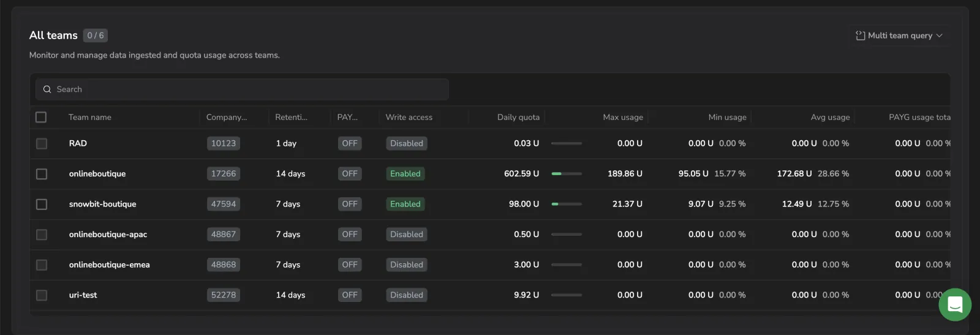Image resolution: width=980 pixels, height=335 pixels.
Task: Click company ID 10123 badge
Action: pyautogui.click(x=224, y=143)
